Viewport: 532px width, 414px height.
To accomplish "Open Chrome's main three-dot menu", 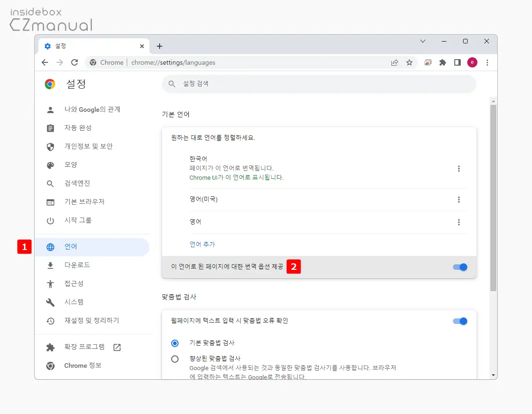I will [488, 62].
